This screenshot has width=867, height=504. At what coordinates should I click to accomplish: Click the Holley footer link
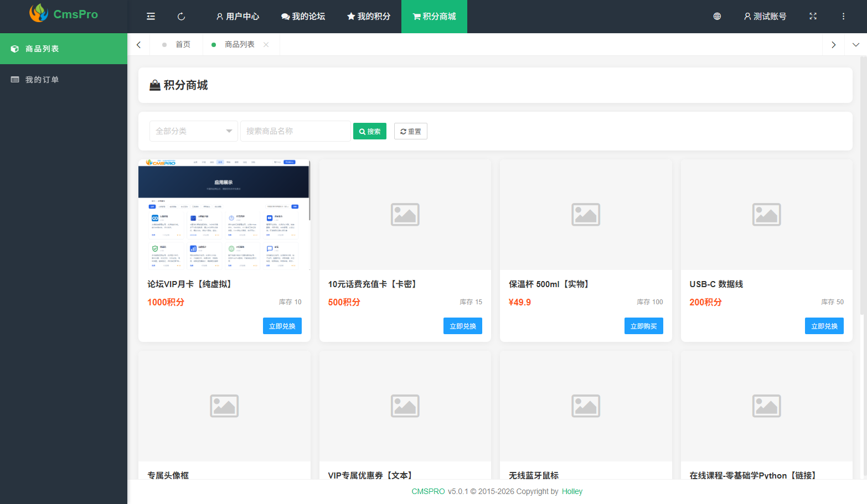[572, 491]
